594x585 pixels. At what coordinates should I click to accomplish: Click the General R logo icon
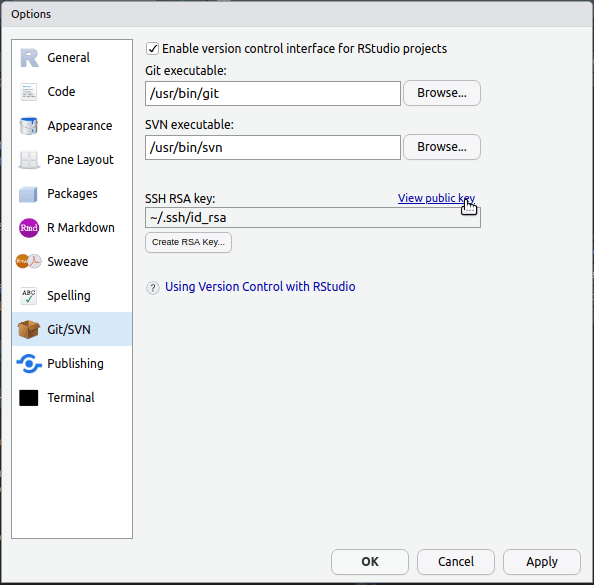29,58
